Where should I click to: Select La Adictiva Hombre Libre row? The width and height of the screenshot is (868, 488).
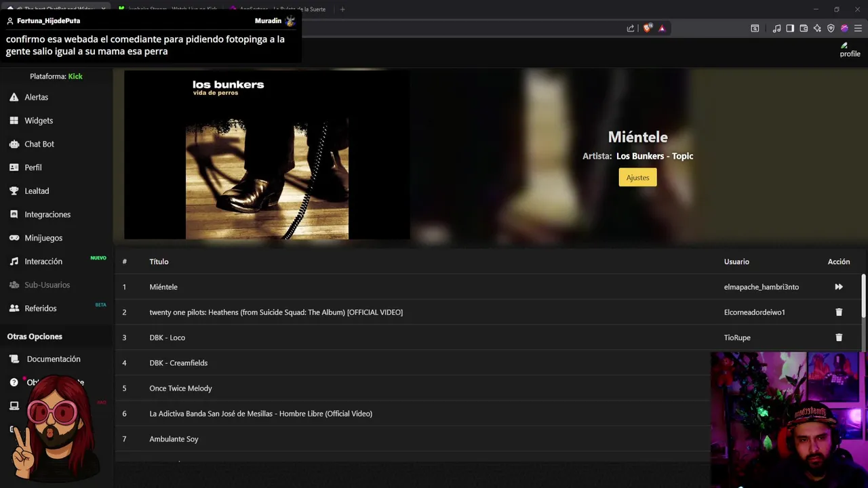[x=414, y=413]
